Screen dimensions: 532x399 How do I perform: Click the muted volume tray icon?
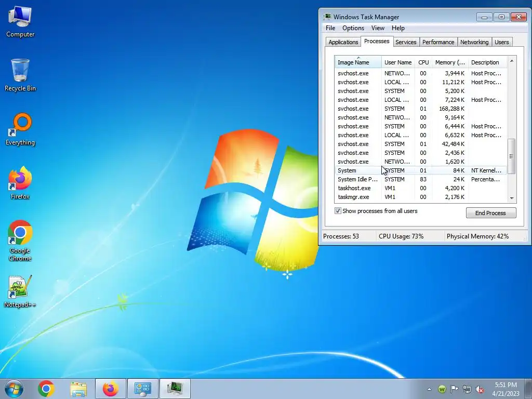480,389
